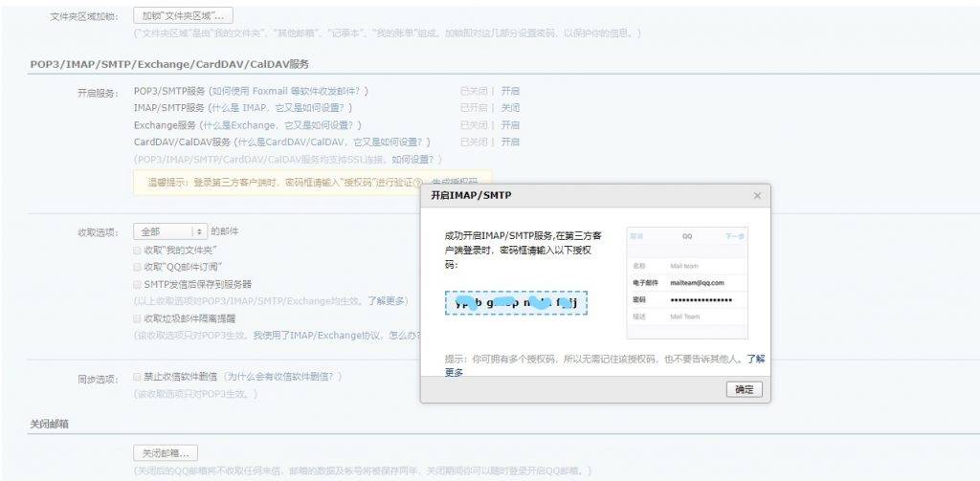The image size is (980, 481).
Task: Click the mail account setup preview image
Action: tap(687, 283)
